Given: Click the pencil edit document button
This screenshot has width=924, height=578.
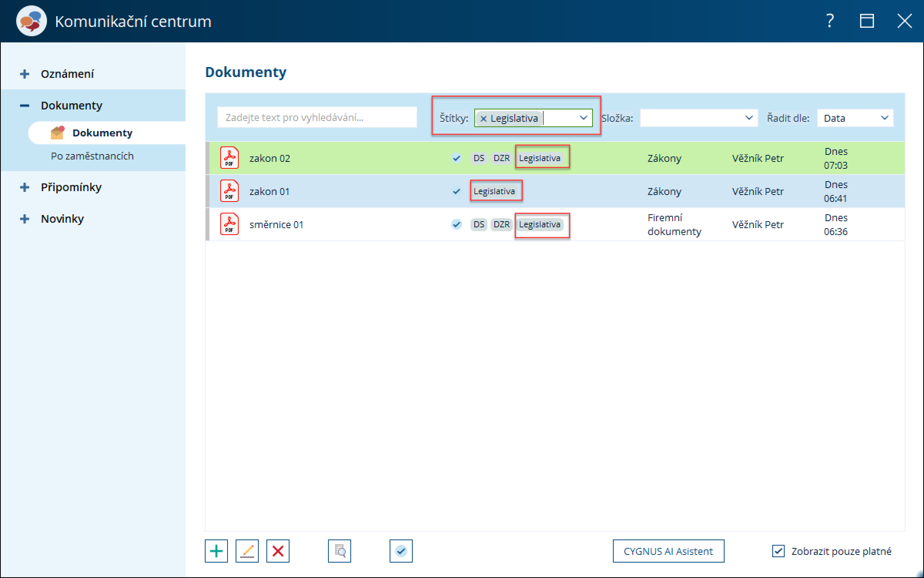Looking at the screenshot, I should [x=247, y=551].
